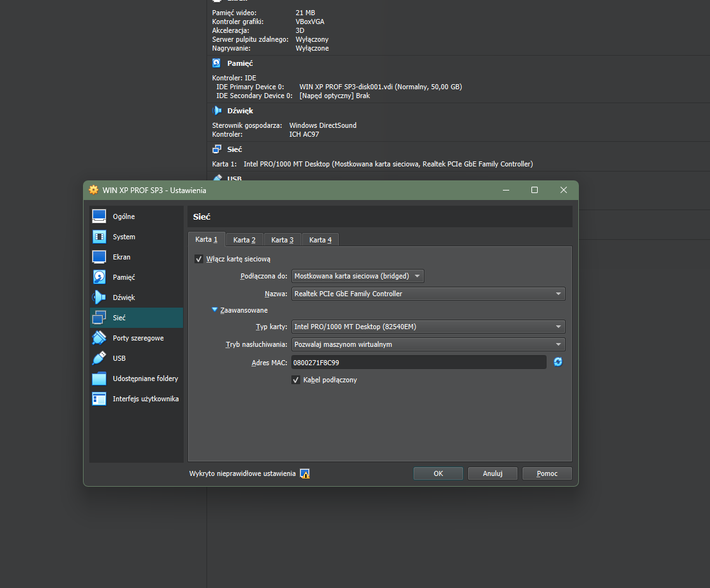Click the USB section icon in details pane
This screenshot has width=710, height=588.
click(x=217, y=178)
